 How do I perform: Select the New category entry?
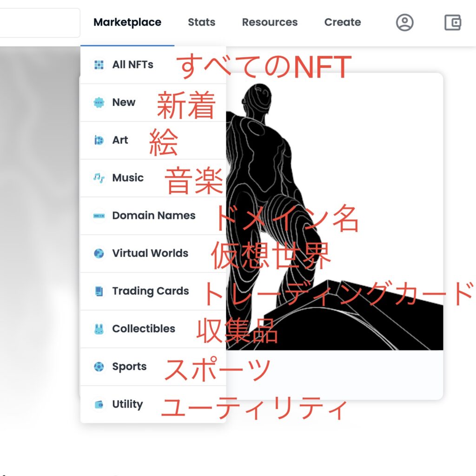[153, 103]
